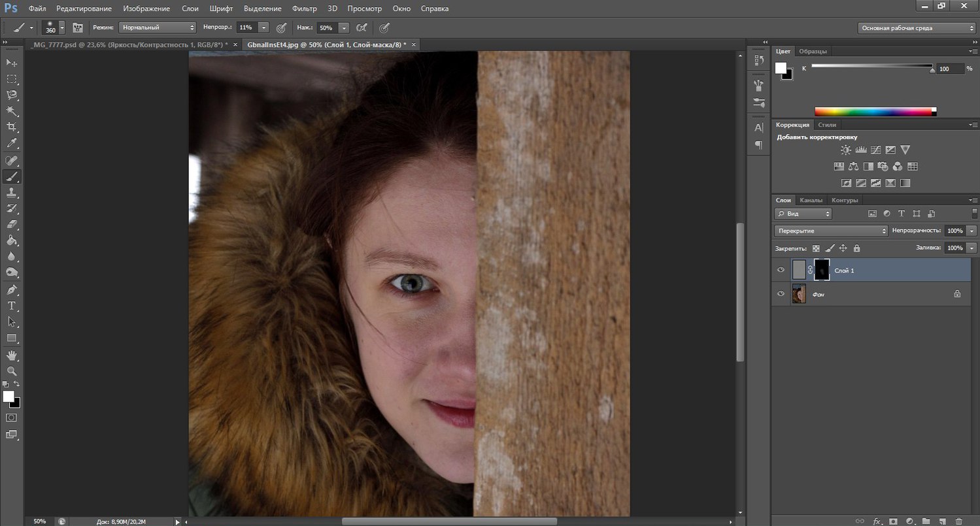Select the Magic Wand tool
Image resolution: width=980 pixels, height=526 pixels.
click(12, 112)
